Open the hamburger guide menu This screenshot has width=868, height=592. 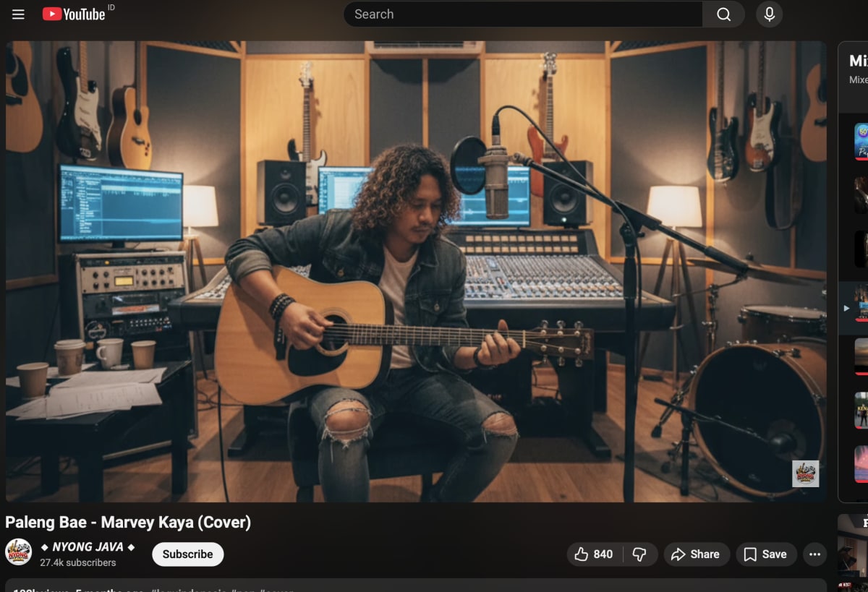click(18, 14)
